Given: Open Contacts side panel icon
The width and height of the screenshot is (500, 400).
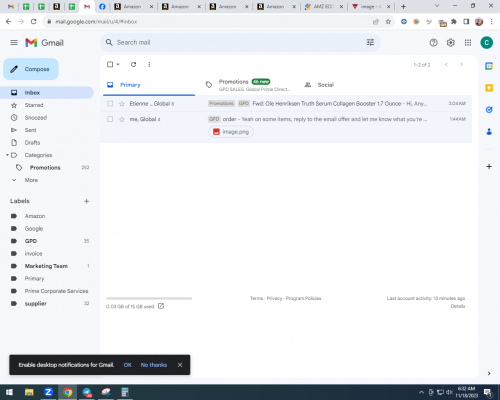Looking at the screenshot, I should coord(489,132).
